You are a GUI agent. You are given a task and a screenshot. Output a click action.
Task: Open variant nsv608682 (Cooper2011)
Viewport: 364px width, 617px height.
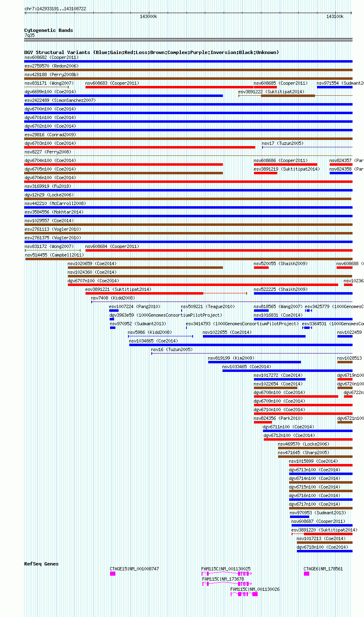click(x=188, y=61)
